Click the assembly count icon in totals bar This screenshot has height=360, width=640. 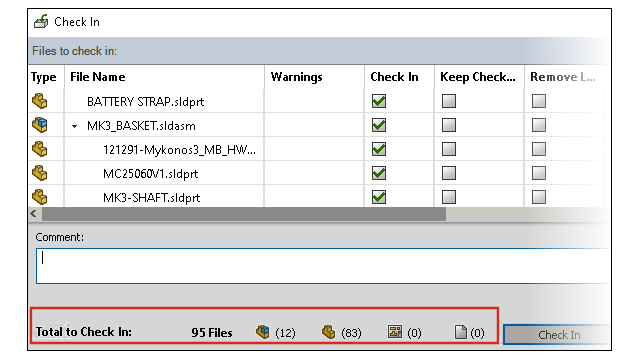[x=262, y=332]
